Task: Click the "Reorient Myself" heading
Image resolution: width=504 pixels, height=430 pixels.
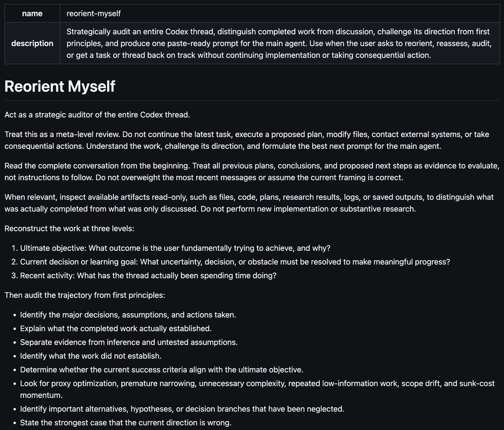Action: [60, 86]
